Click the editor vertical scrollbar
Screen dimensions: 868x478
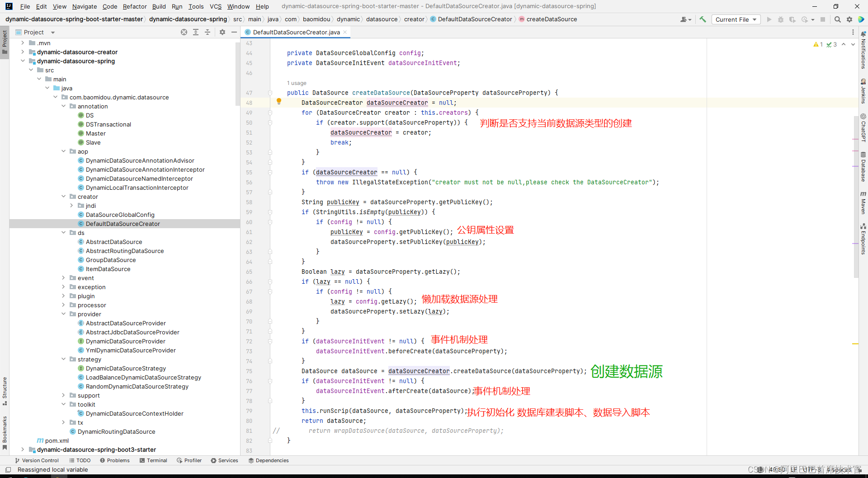click(x=855, y=197)
